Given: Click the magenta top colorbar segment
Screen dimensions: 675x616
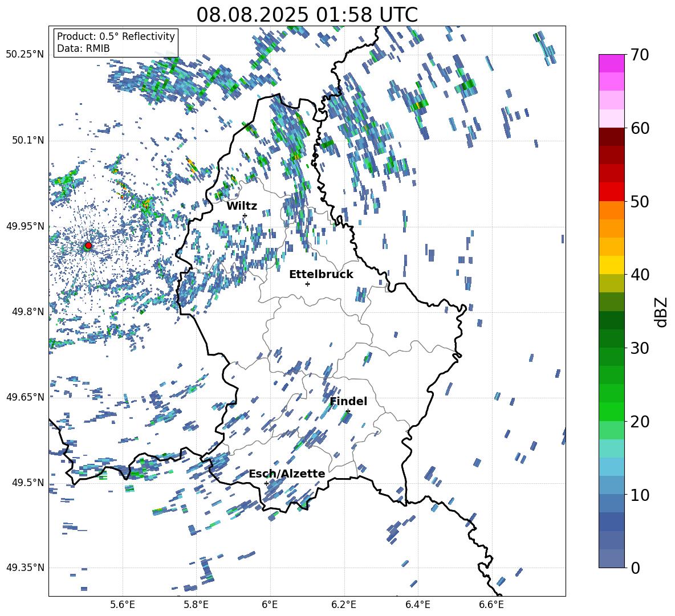Looking at the screenshot, I should (x=611, y=63).
